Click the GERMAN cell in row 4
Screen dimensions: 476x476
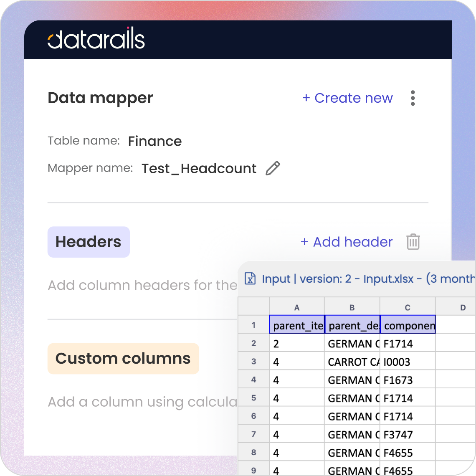(x=352, y=380)
